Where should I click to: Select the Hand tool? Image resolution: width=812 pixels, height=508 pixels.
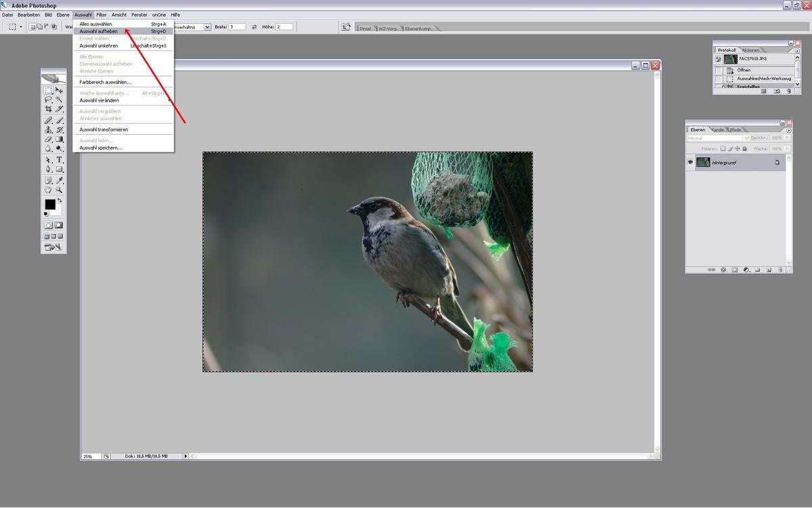49,190
